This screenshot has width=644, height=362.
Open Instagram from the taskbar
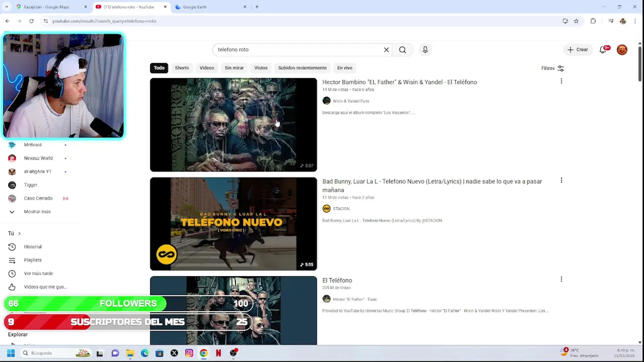(x=189, y=353)
